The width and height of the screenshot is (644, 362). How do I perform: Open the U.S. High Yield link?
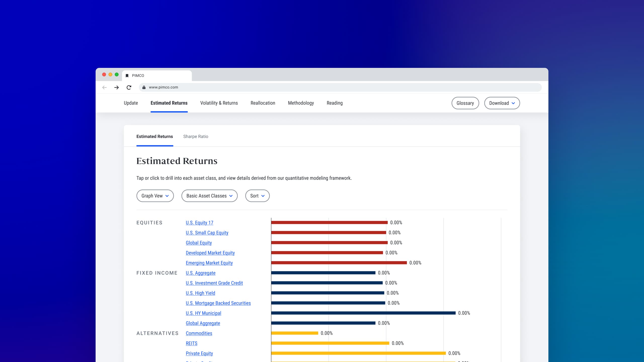coord(200,293)
